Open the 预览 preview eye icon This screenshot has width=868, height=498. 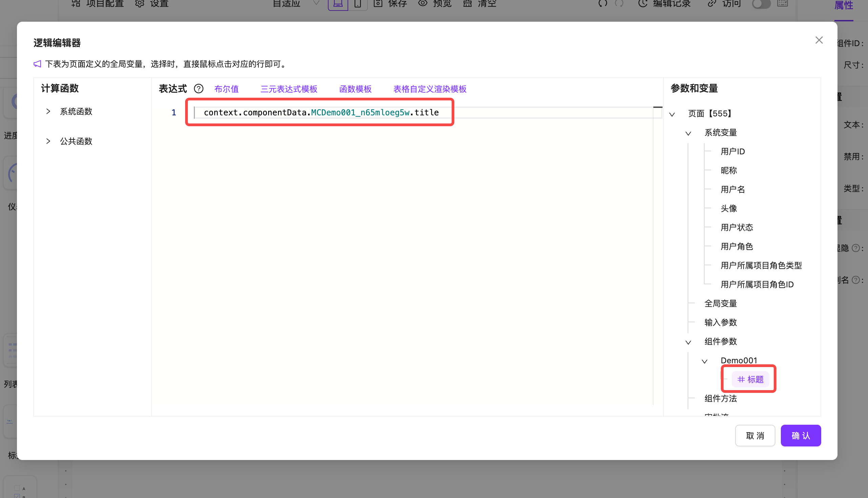click(422, 4)
